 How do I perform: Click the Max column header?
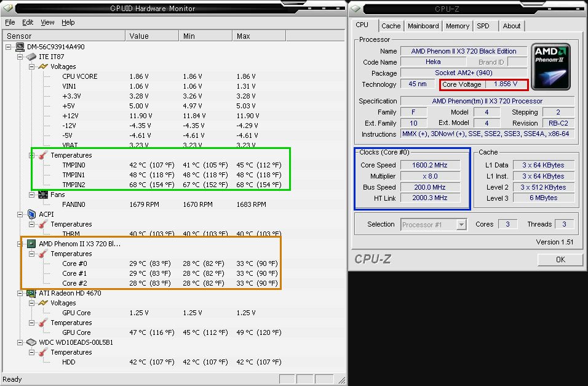tap(259, 36)
